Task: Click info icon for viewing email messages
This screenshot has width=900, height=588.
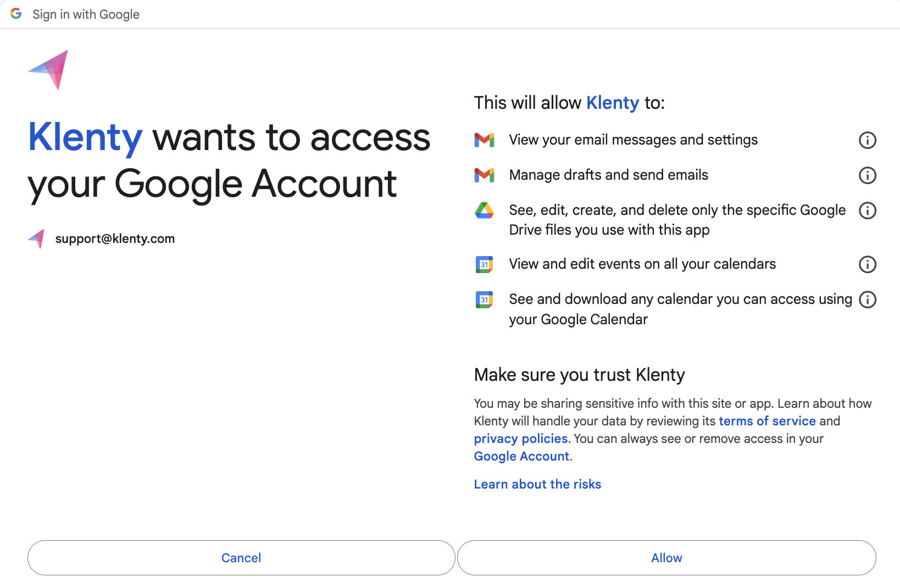Action: 867,140
